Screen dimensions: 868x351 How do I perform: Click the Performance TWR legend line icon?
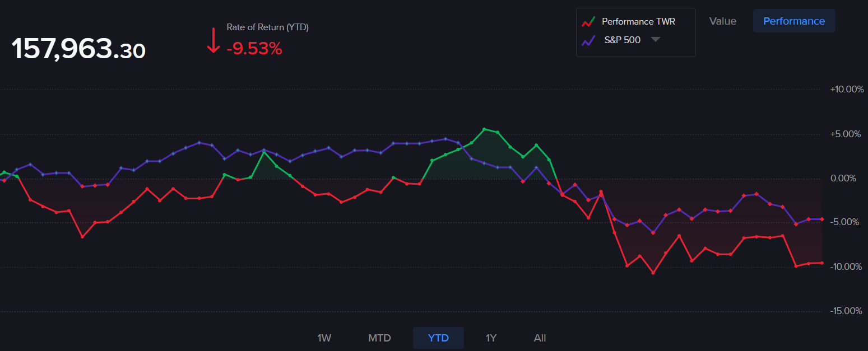click(588, 22)
